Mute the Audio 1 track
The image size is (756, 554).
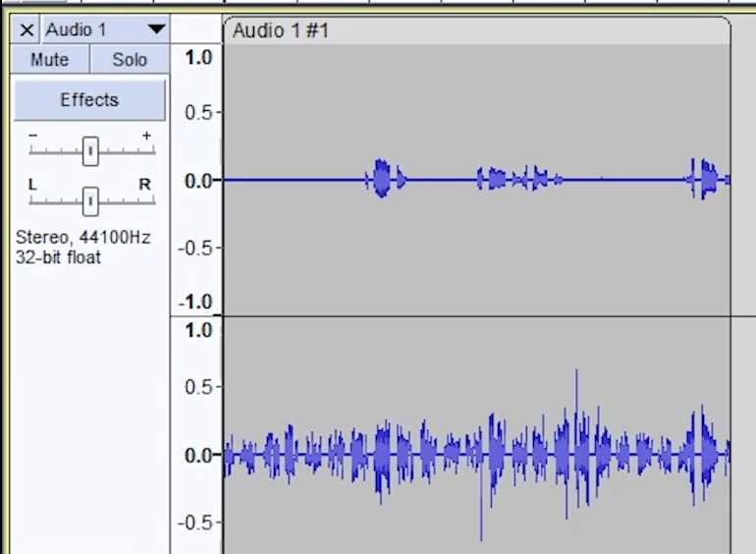click(x=50, y=60)
